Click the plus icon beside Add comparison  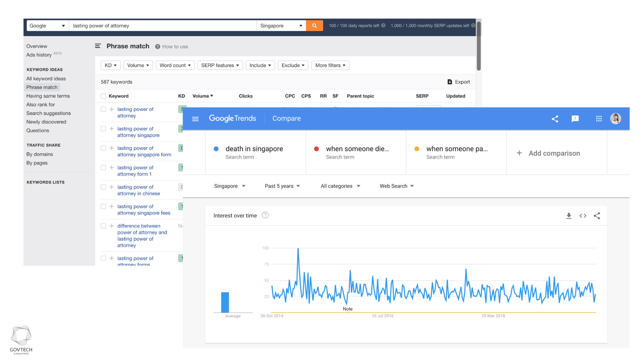519,153
